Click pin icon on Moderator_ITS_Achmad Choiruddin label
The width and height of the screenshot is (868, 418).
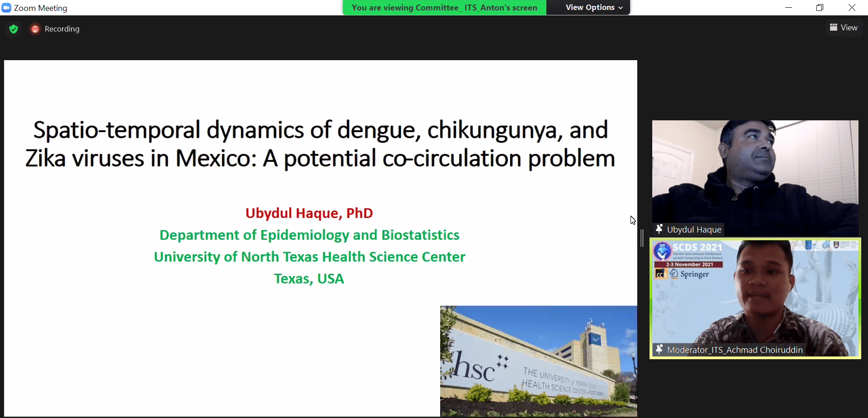(659, 350)
